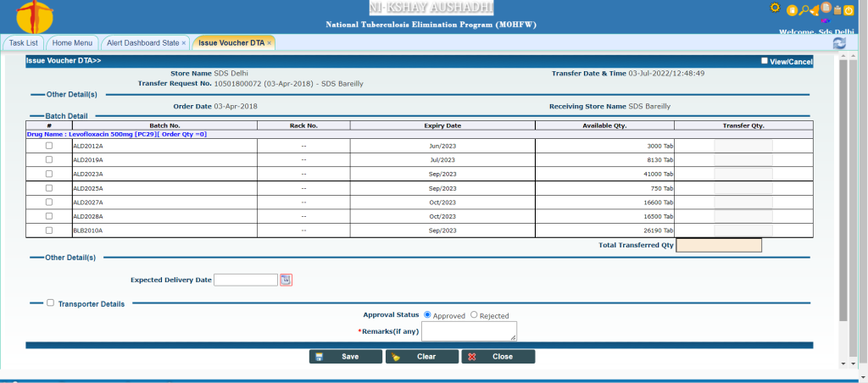
Task: Click Transfer Request No. 10501800072 text
Action: 250,84
